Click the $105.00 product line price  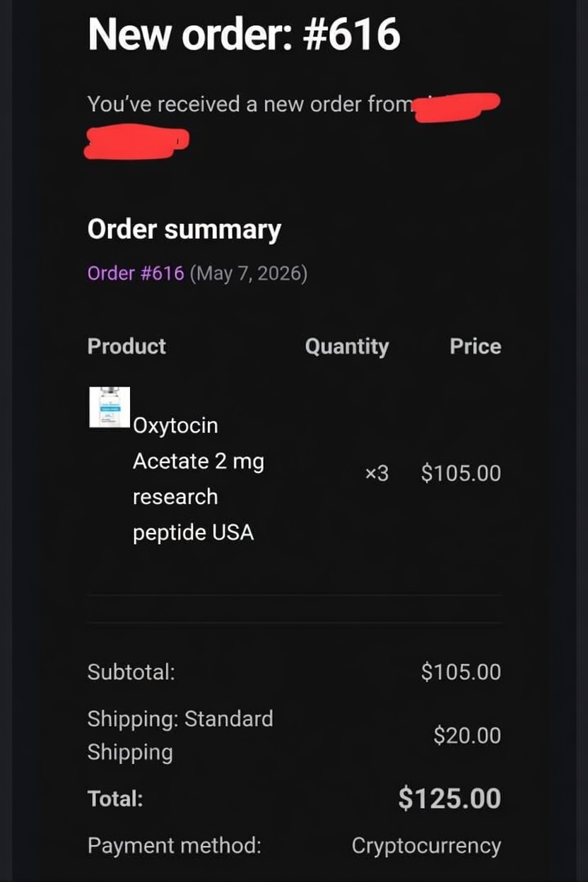pyautogui.click(x=461, y=473)
